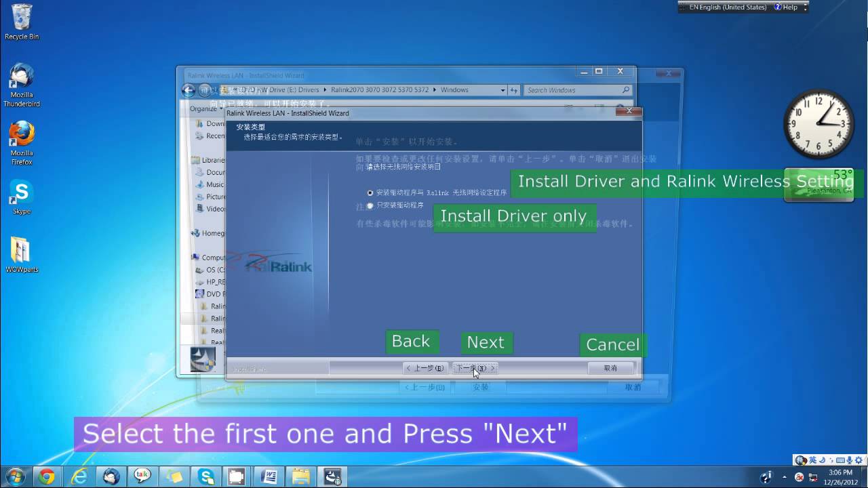The width and height of the screenshot is (868, 488).
Task: Open Sticky Notes taskbar icon
Action: (x=174, y=477)
